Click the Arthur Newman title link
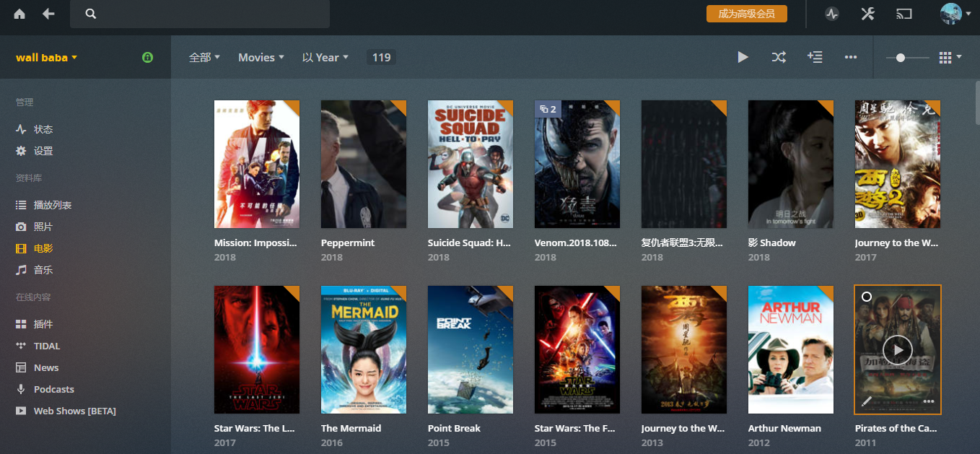The image size is (980, 454). (x=784, y=428)
